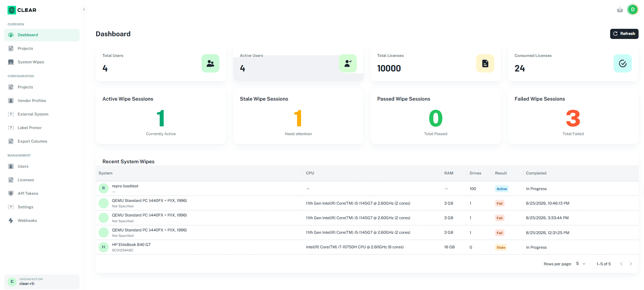Screen dimensions: 644x290
Task: Click the Consumed Licenses value 24
Action: (520, 68)
